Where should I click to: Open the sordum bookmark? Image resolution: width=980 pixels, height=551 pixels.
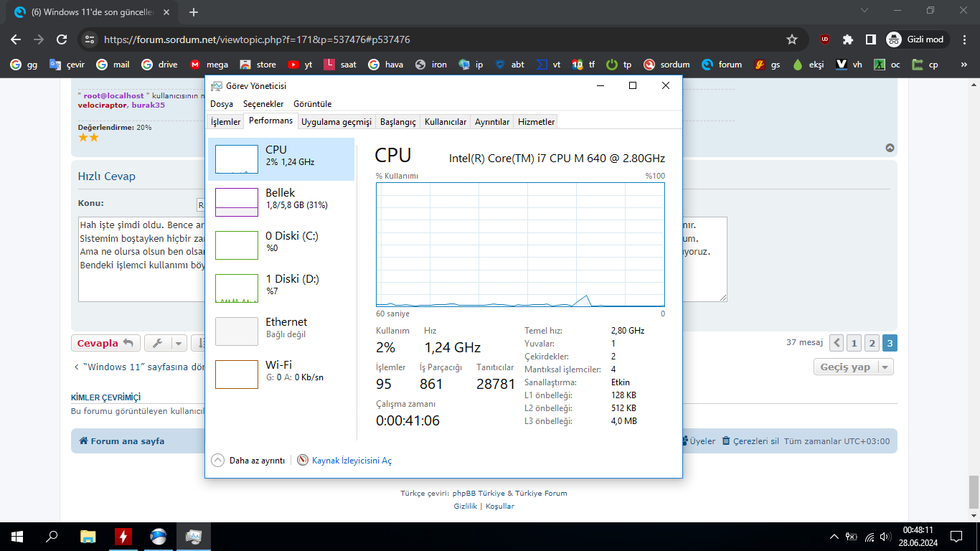[x=666, y=65]
